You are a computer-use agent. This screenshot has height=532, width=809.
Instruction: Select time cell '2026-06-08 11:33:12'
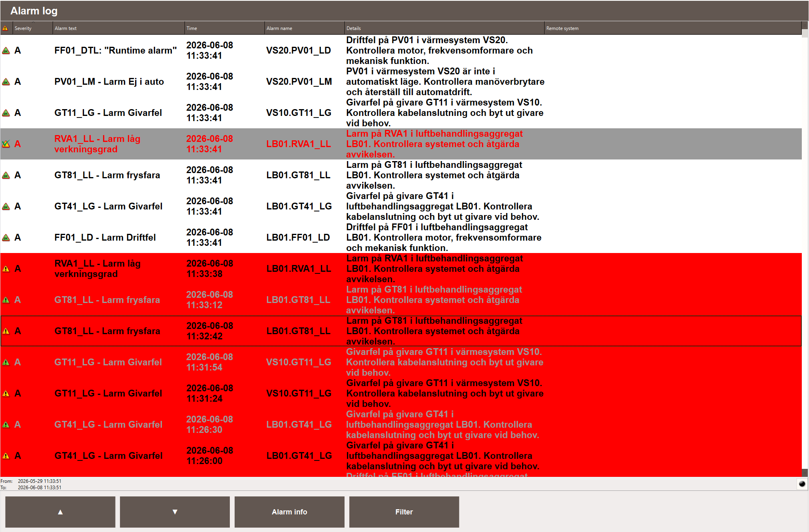(210, 300)
